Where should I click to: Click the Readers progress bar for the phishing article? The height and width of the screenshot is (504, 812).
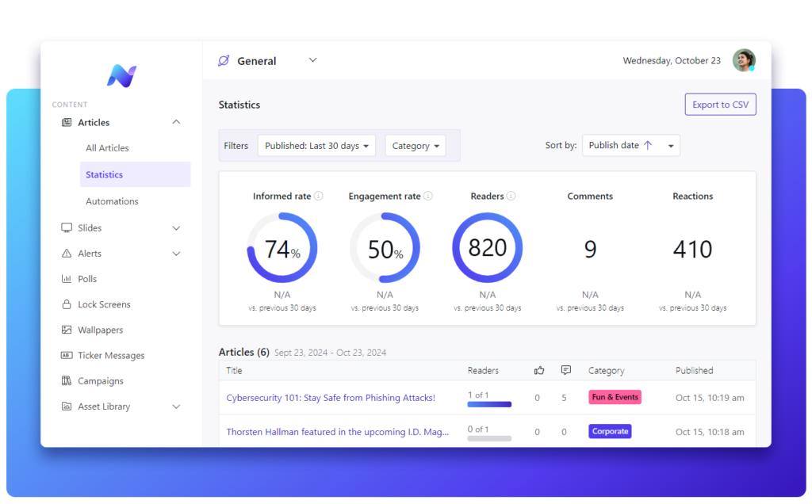click(488, 403)
